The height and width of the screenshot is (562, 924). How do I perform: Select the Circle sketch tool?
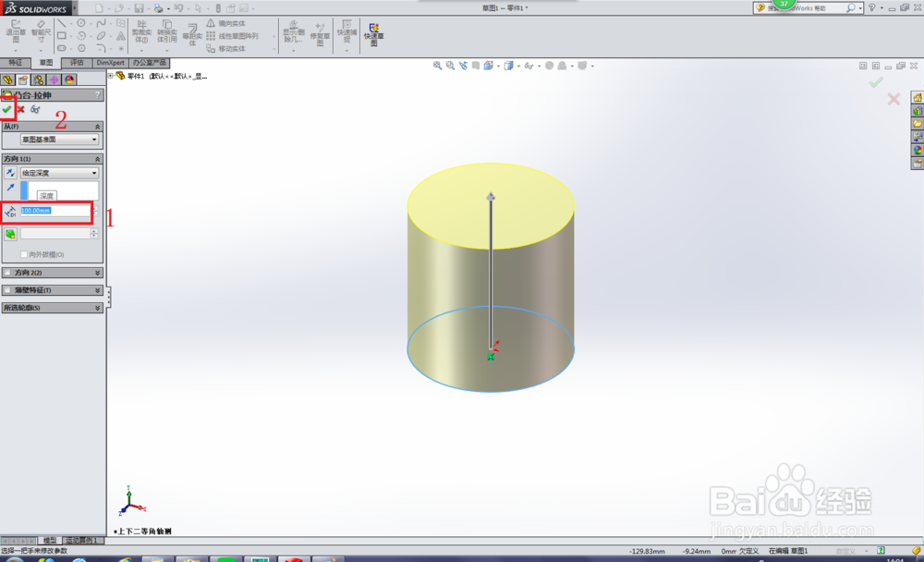click(x=81, y=24)
